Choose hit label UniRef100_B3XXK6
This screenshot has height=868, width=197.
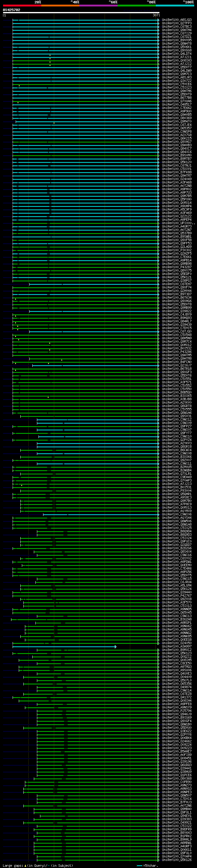tap(177, 457)
